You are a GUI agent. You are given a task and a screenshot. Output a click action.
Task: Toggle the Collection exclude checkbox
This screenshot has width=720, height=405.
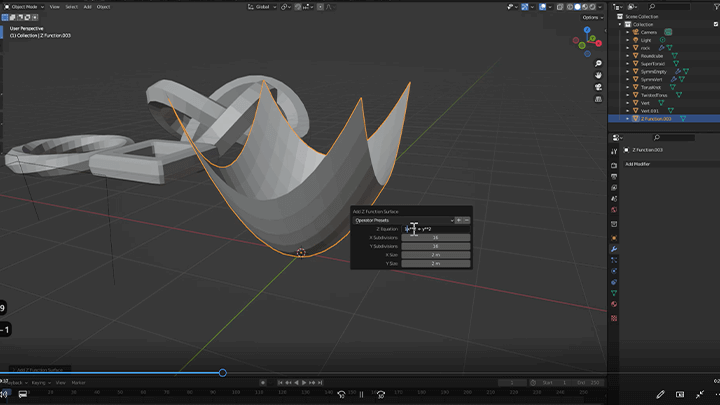(716, 24)
